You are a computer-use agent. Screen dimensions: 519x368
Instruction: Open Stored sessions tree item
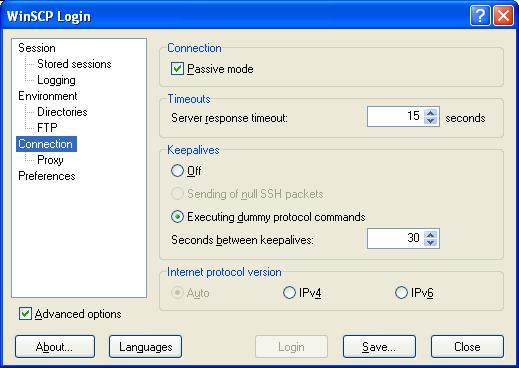pyautogui.click(x=74, y=64)
